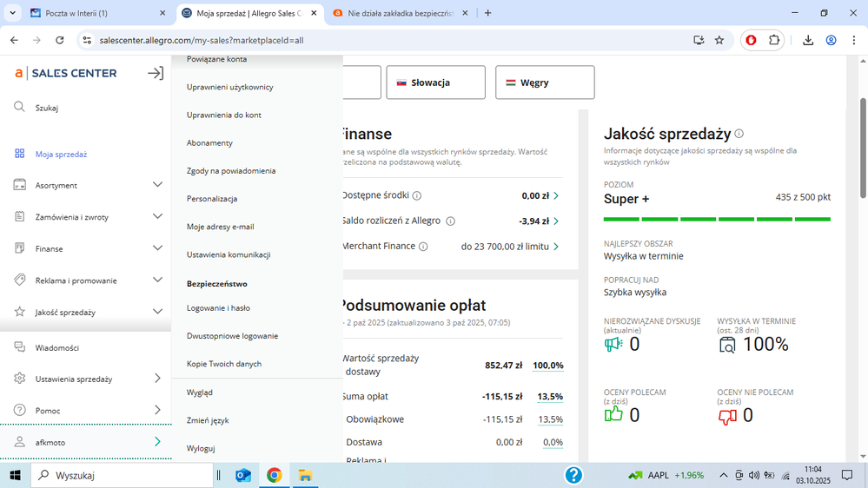The image size is (868, 488).
Task: Expand the Asortyment menu section
Action: 157,185
